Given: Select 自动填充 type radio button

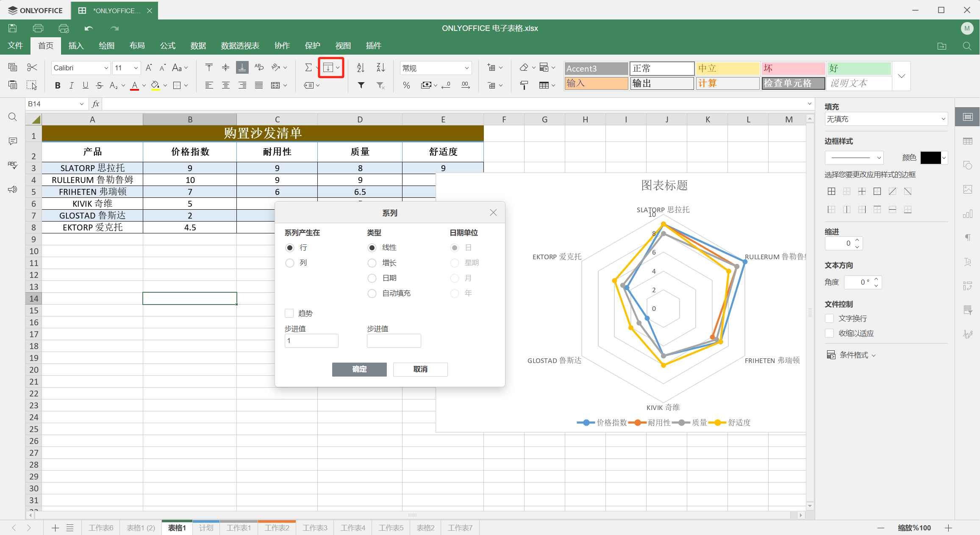Looking at the screenshot, I should pyautogui.click(x=372, y=294).
